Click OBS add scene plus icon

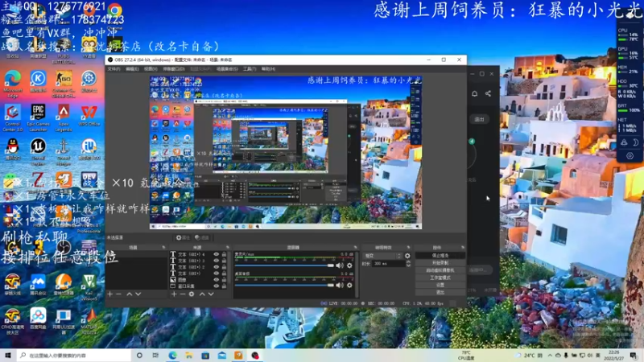coord(109,294)
